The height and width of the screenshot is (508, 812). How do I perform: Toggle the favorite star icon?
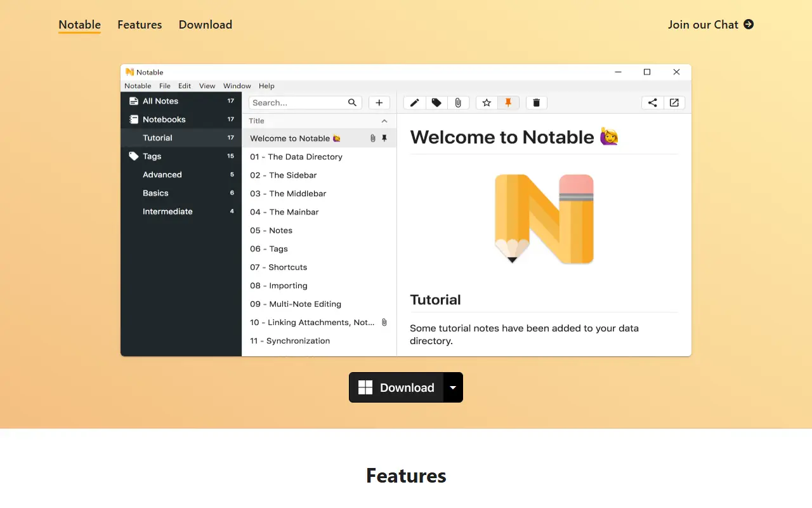click(x=487, y=103)
